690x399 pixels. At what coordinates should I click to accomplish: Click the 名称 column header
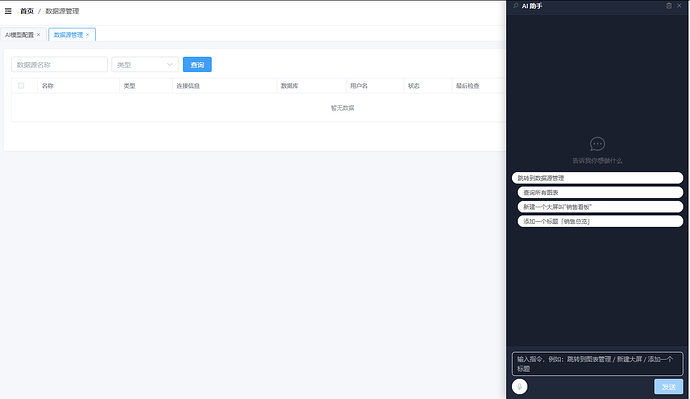[x=48, y=86]
